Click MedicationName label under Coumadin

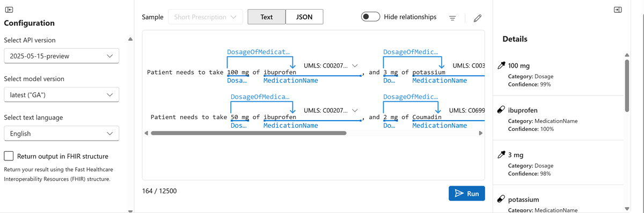click(x=440, y=126)
